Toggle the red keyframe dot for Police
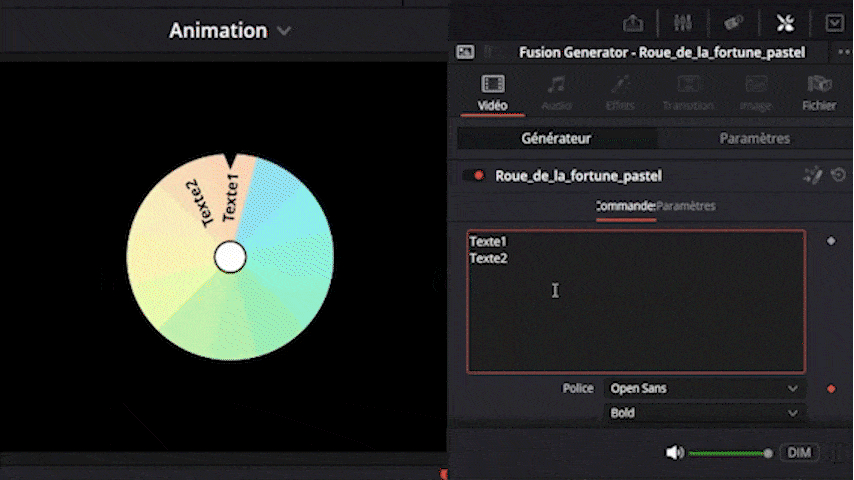 point(831,389)
